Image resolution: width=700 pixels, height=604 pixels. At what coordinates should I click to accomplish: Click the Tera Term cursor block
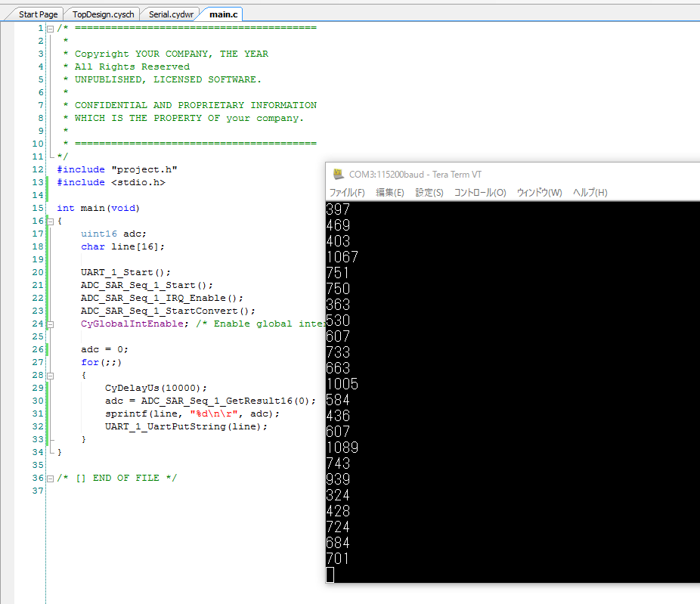coord(330,575)
